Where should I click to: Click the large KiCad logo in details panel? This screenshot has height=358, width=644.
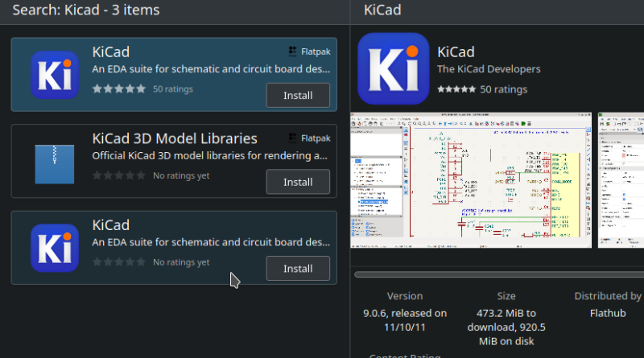click(x=392, y=68)
